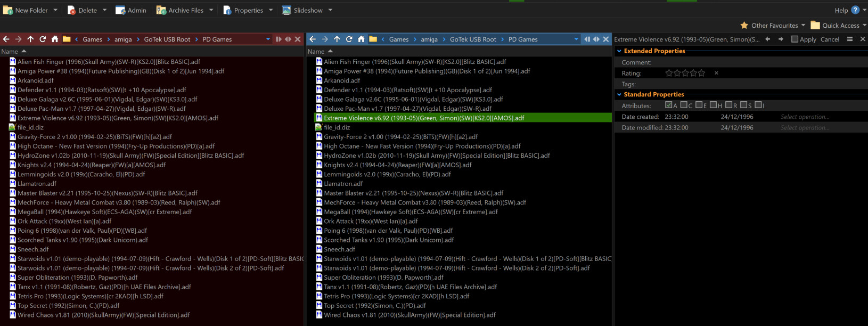Click back arrow in the right pane

pyautogui.click(x=313, y=39)
